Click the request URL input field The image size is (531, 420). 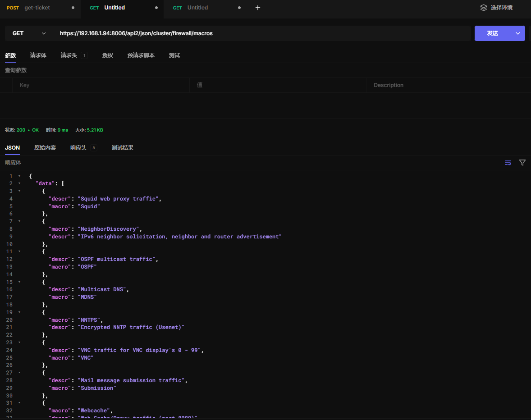click(x=261, y=33)
